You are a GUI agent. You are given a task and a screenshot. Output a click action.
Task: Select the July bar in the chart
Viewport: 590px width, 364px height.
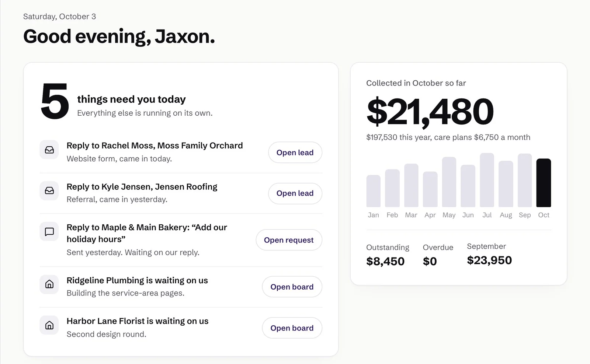pyautogui.click(x=487, y=180)
